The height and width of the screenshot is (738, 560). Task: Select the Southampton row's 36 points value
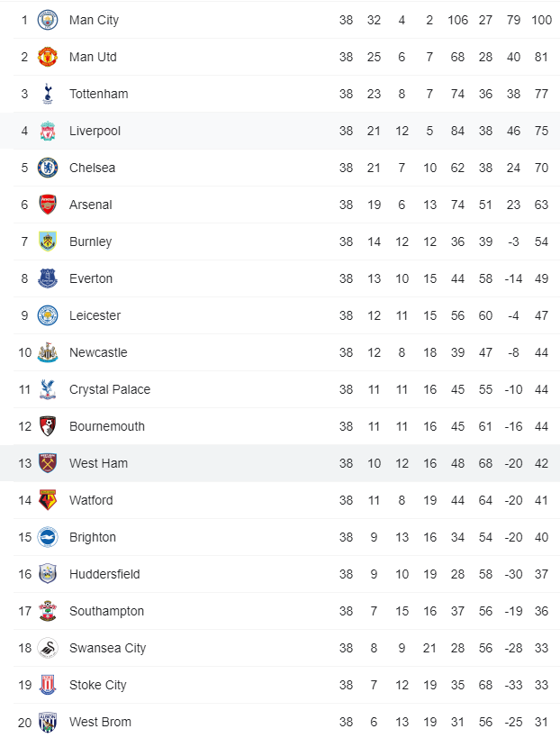(541, 611)
